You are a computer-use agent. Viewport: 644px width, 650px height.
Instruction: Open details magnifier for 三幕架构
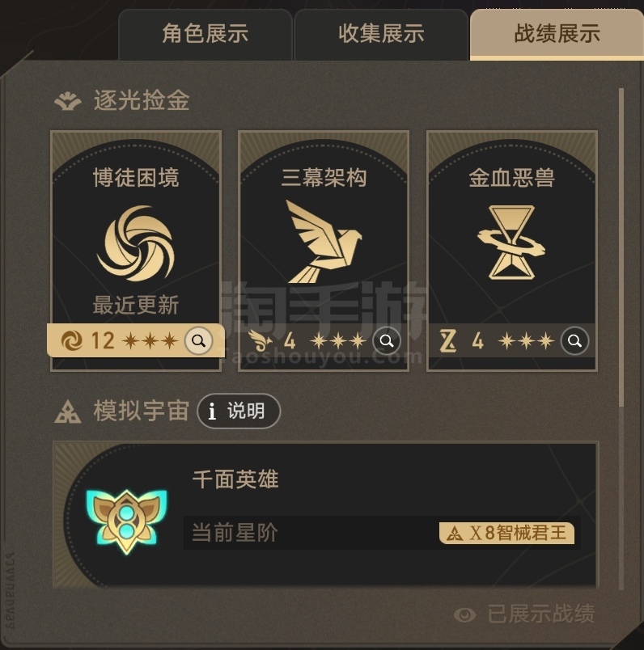click(x=386, y=340)
